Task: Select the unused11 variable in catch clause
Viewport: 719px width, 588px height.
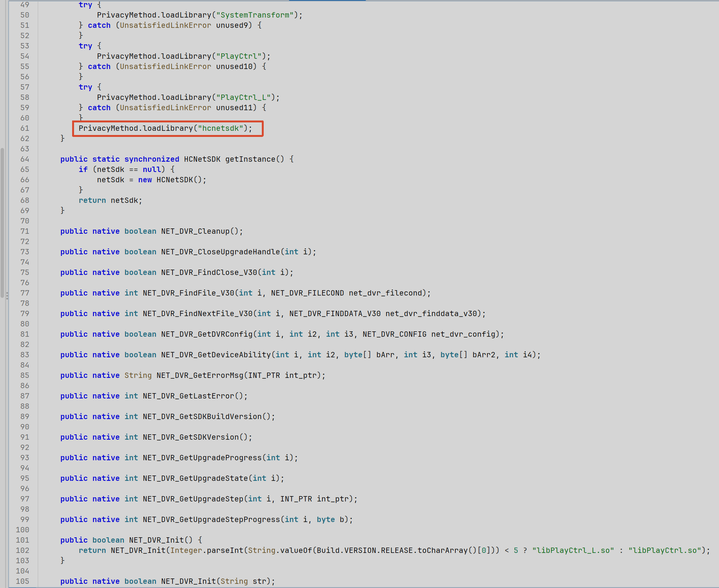Action: click(x=234, y=108)
